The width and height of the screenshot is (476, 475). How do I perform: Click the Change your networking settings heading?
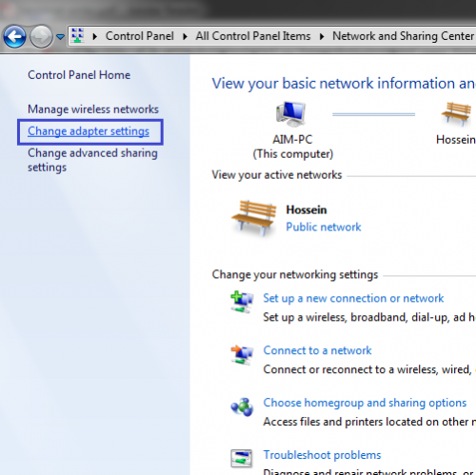295,274
